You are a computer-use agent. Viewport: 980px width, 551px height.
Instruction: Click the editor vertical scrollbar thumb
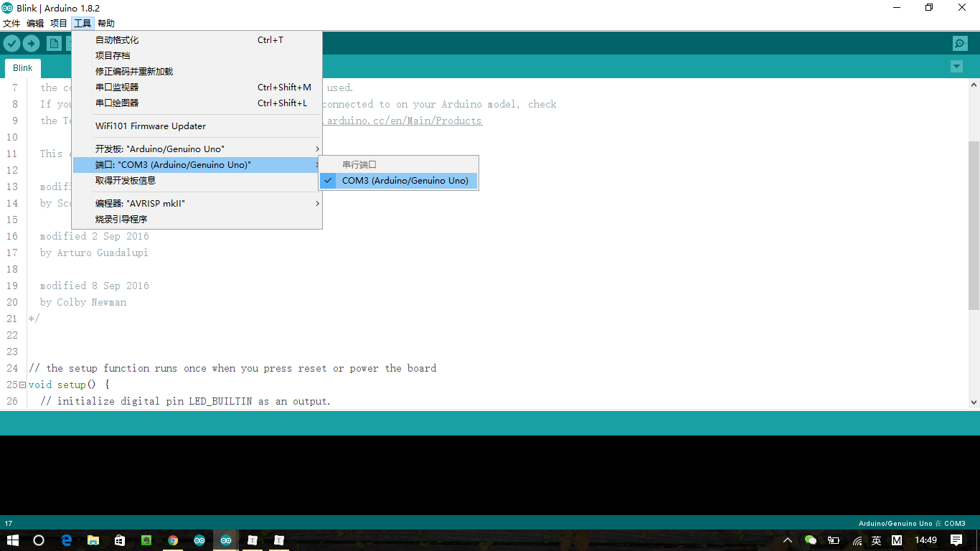(x=974, y=225)
